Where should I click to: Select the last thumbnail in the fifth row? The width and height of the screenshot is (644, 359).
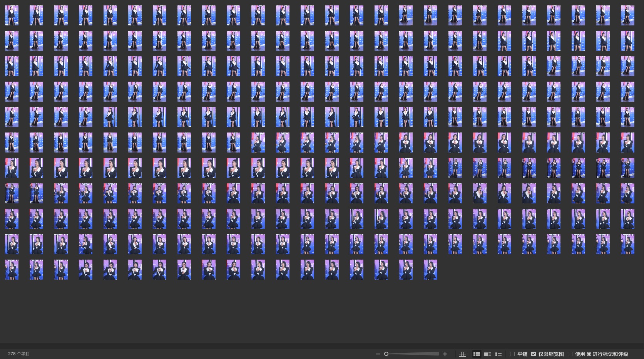point(627,117)
